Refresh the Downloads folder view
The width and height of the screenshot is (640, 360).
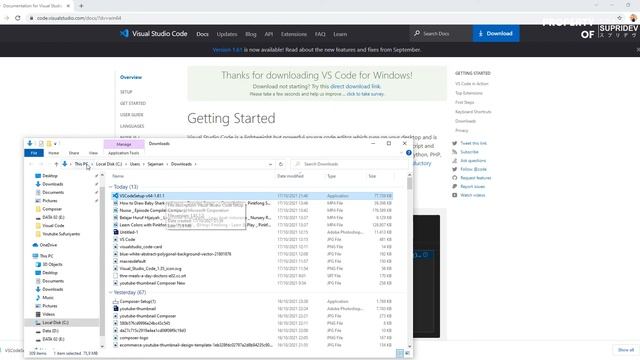tap(281, 164)
